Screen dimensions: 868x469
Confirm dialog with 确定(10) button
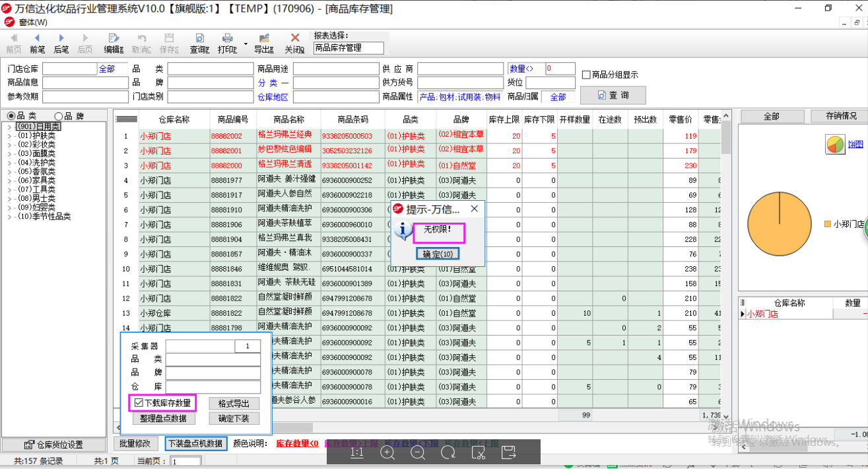click(x=438, y=254)
